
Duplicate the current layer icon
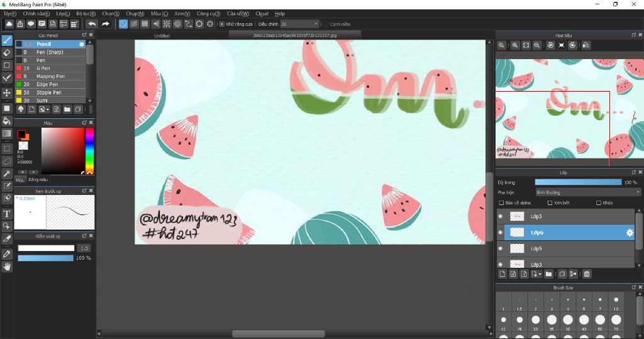pos(562,274)
